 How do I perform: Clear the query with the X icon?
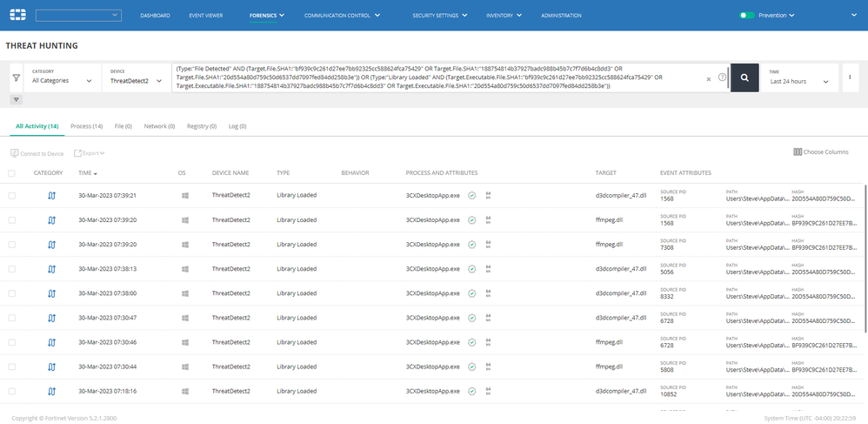708,78
